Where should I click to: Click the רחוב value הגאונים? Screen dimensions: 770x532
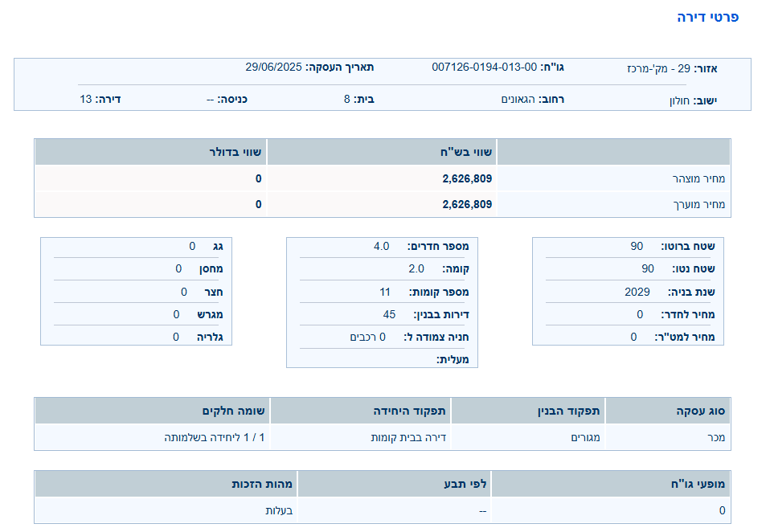[x=518, y=99]
